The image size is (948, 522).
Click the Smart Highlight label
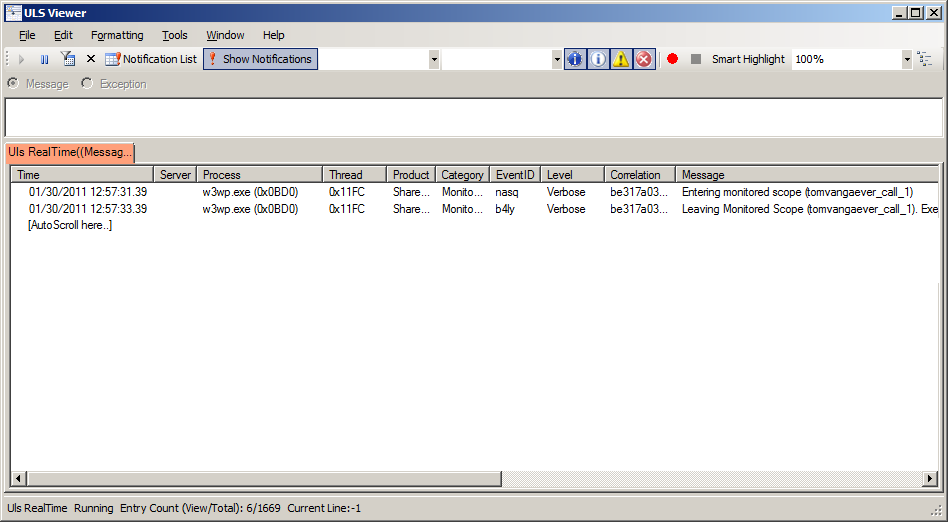coord(748,59)
